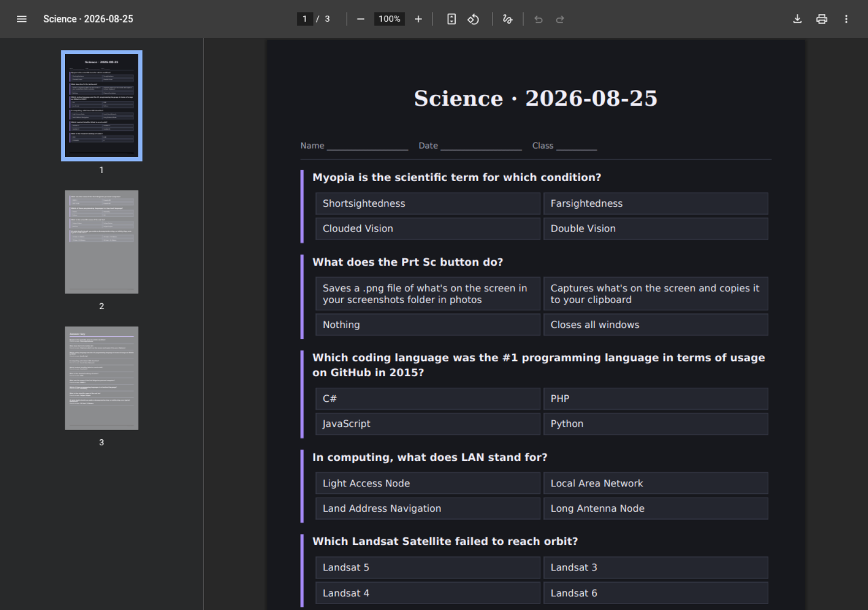
Task: Click the Myopia question text
Action: point(457,177)
